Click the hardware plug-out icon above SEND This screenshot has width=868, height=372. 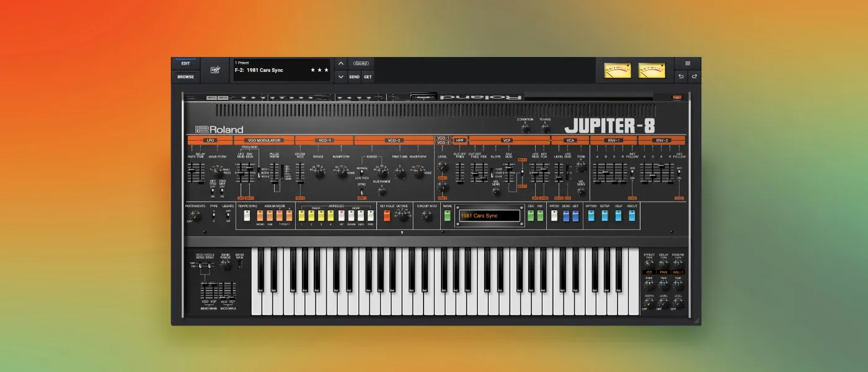point(361,63)
